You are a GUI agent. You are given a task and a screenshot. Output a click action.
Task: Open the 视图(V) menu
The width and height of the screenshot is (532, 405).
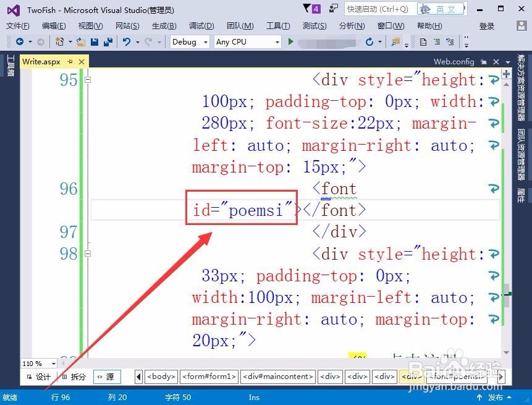click(x=91, y=26)
